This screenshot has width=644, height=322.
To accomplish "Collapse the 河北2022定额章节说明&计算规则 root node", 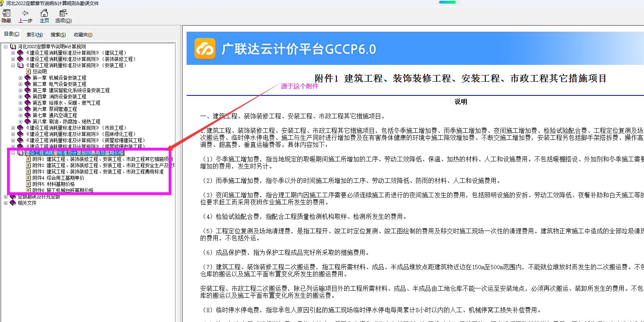I will click(5, 47).
